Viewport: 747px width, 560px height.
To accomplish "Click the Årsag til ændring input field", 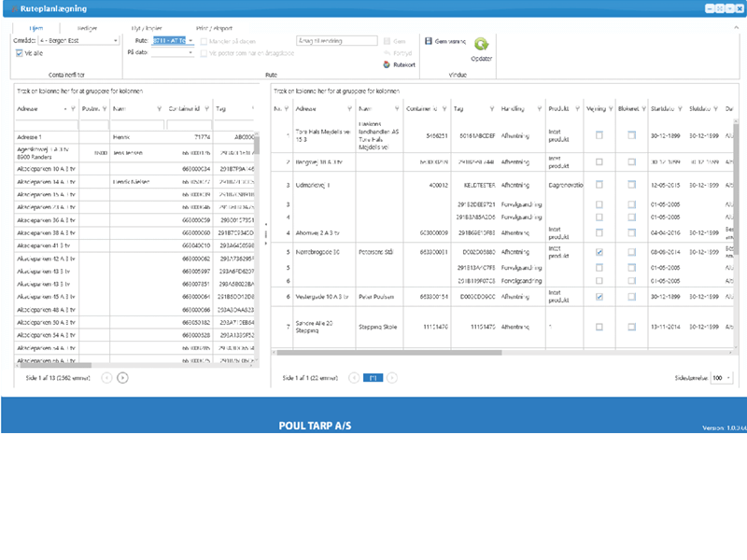I will click(334, 41).
